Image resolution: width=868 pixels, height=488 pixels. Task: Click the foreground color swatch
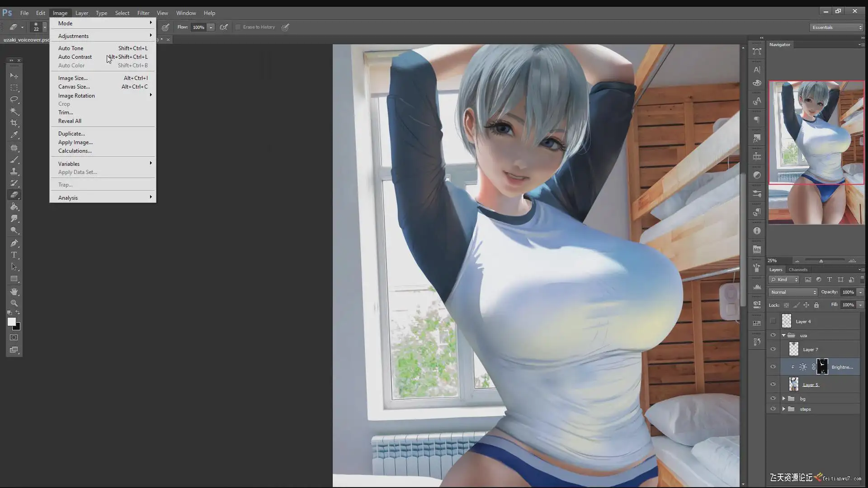11,321
